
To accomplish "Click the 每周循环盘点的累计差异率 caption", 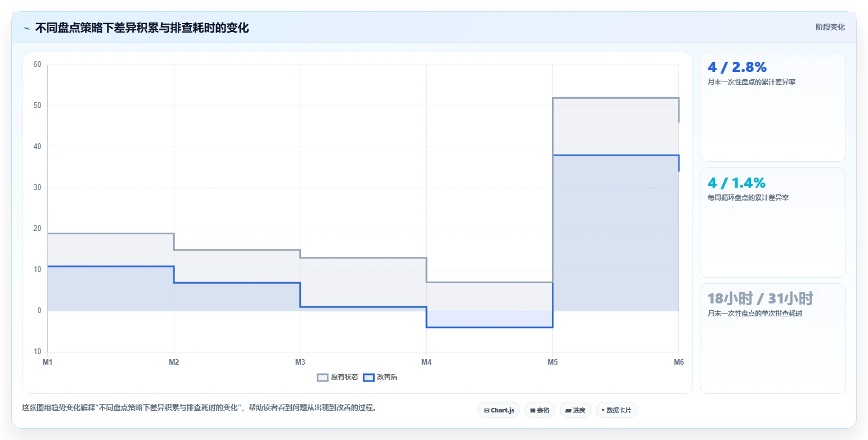I will (748, 198).
